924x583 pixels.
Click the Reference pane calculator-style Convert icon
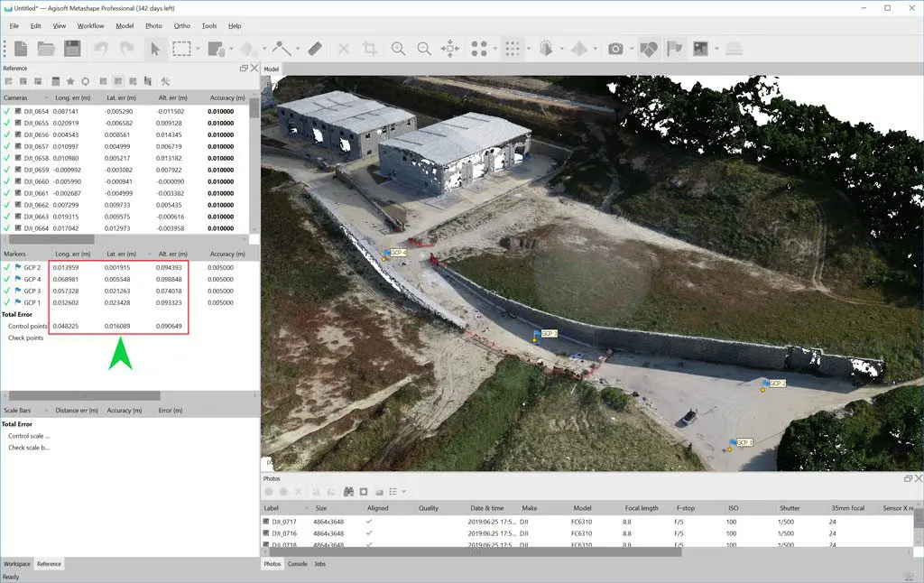pyautogui.click(x=55, y=81)
